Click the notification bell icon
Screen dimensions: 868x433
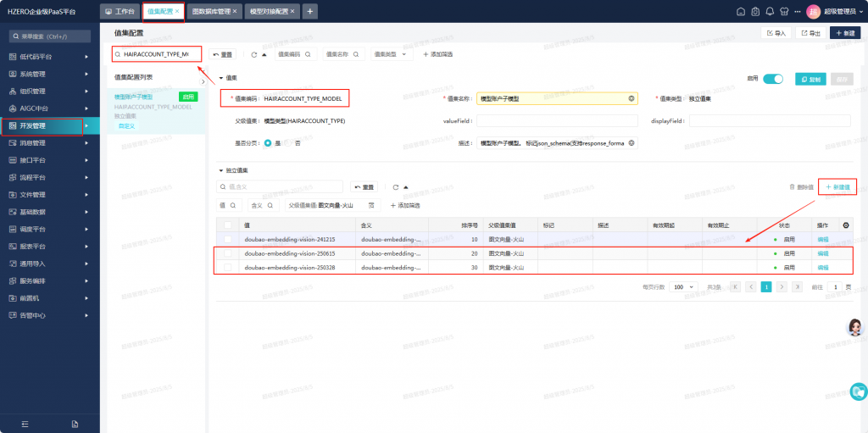770,11
